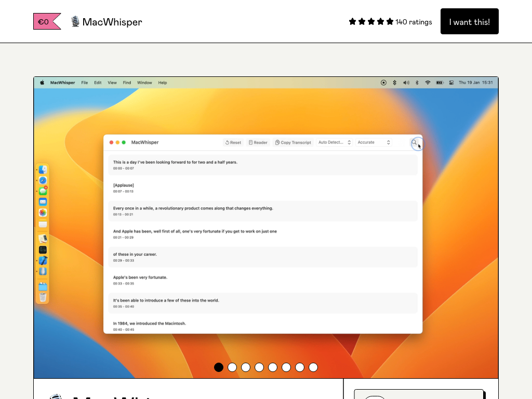Image resolution: width=532 pixels, height=399 pixels.
Task: Select the third carousel dot
Action: click(x=246, y=367)
